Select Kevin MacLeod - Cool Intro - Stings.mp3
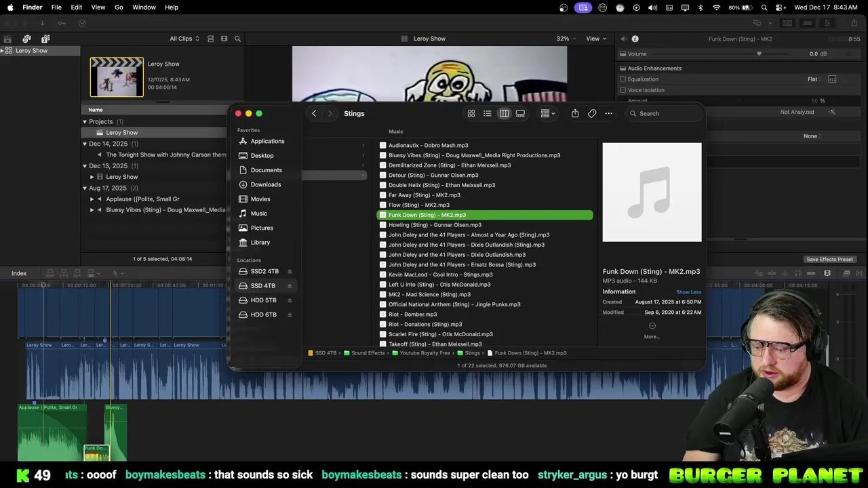Screen dimensions: 868x488 (x=485, y=274)
